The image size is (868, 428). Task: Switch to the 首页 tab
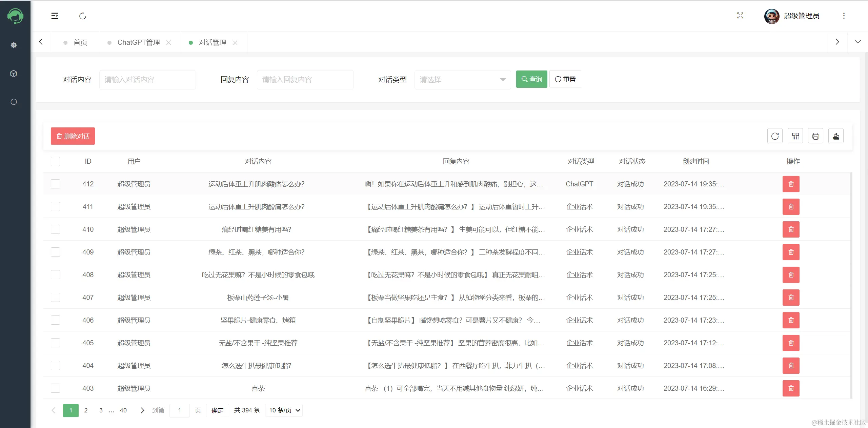80,42
